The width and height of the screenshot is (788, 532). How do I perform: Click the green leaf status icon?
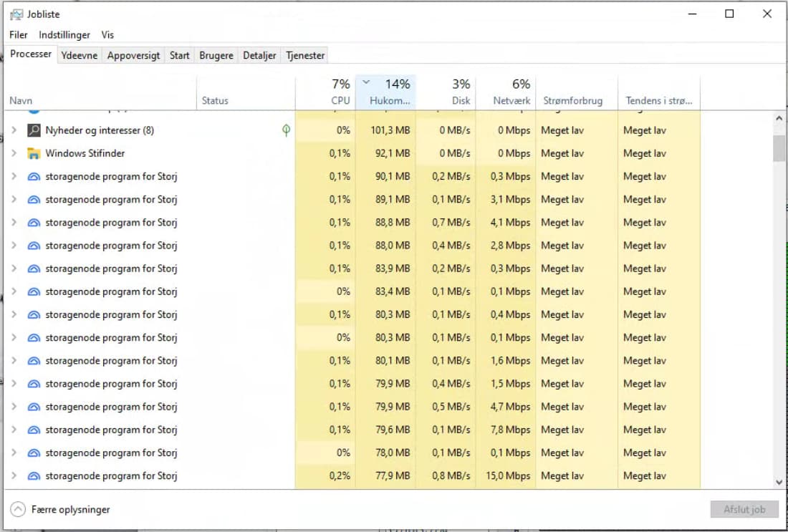286,130
